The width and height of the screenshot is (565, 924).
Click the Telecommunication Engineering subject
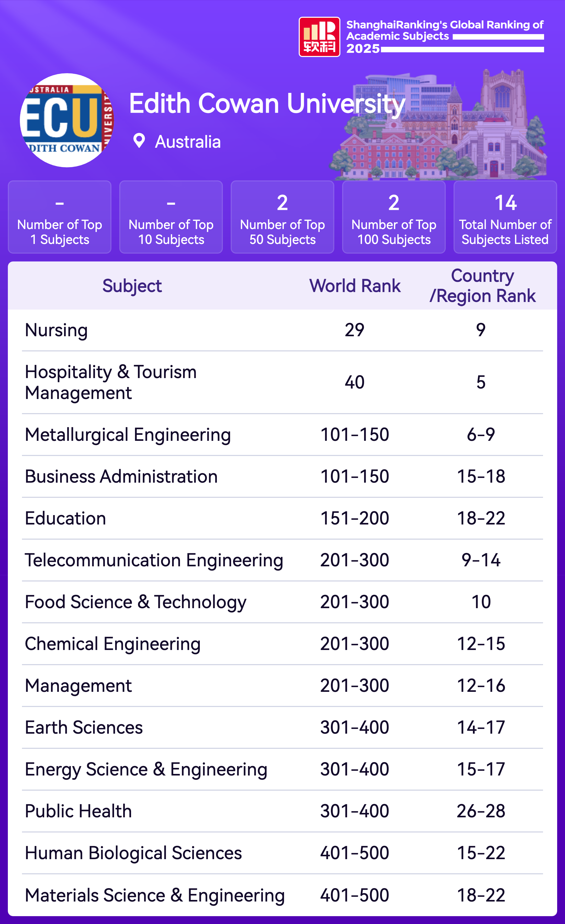(x=154, y=560)
